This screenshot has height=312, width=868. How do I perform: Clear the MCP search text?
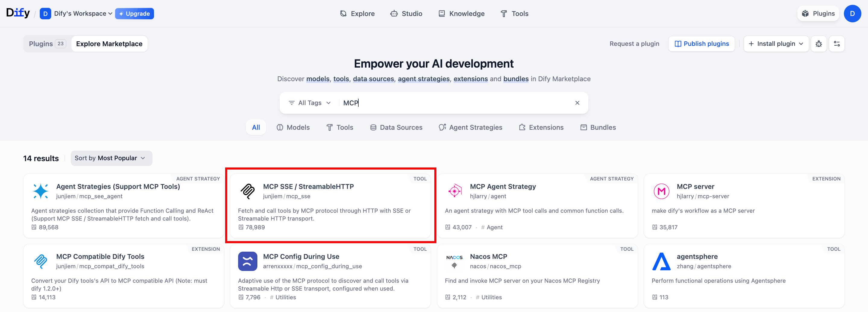coord(577,103)
